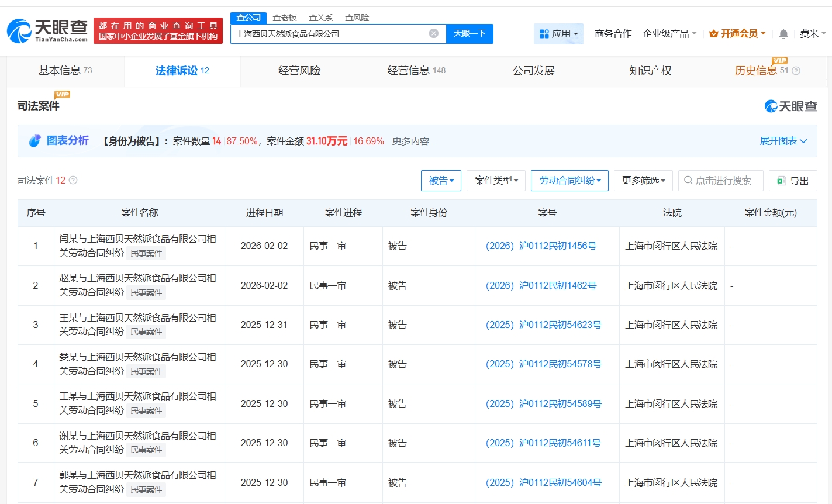Open the 案件类型 filter dropdown

click(x=496, y=181)
